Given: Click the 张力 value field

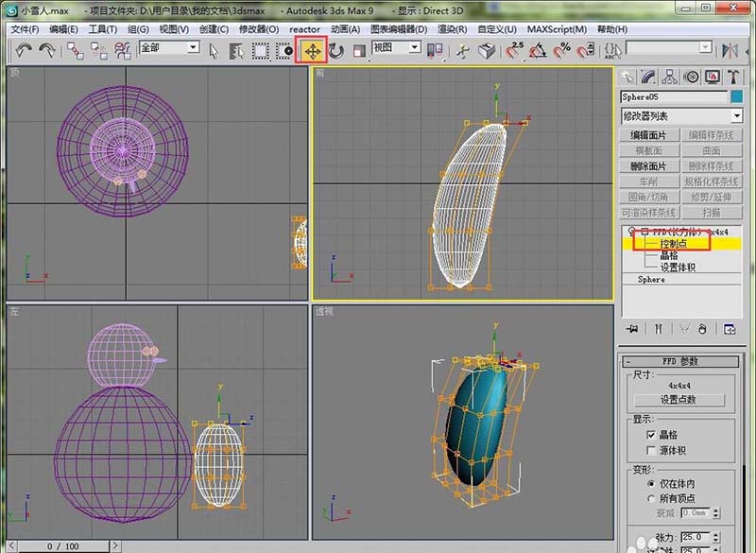Looking at the screenshot, I should [x=696, y=537].
